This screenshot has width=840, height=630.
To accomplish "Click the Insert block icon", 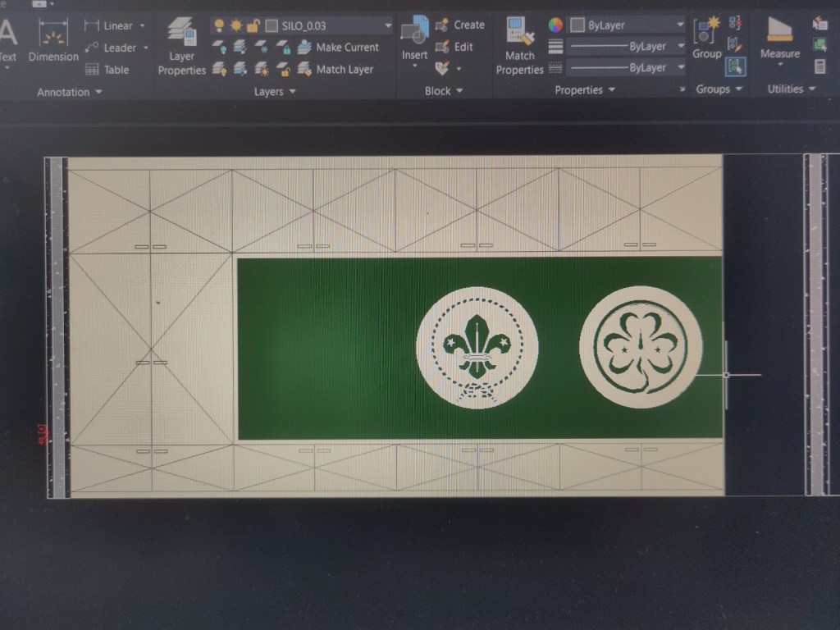I will pyautogui.click(x=414, y=38).
